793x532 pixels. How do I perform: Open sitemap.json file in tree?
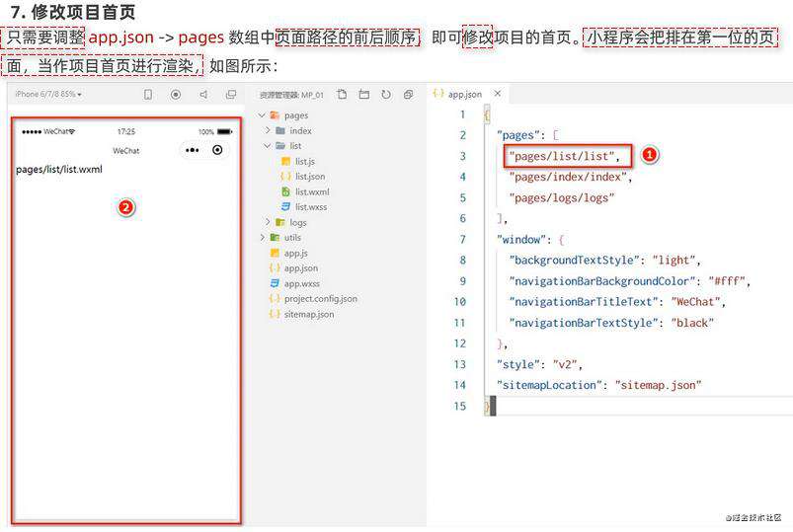(x=309, y=314)
